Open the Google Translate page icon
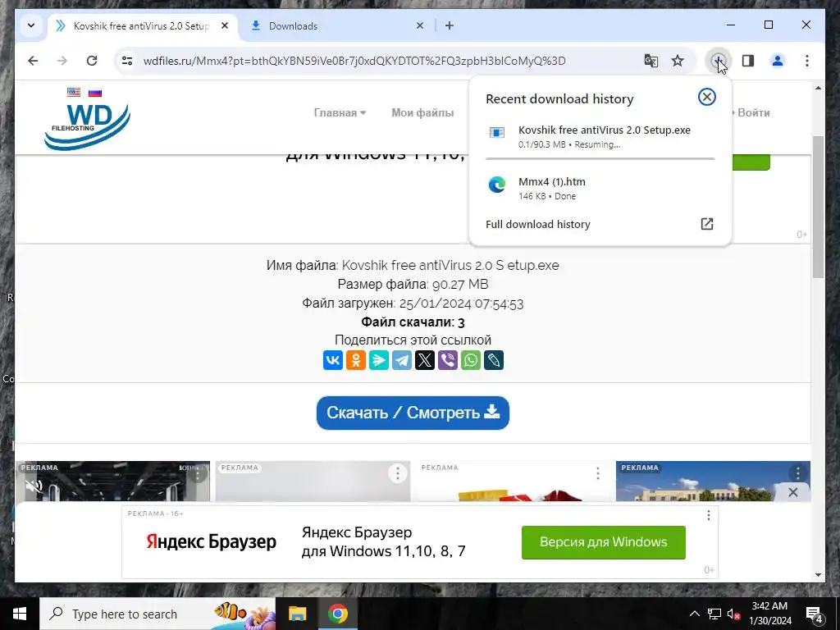The height and width of the screenshot is (630, 840). click(x=651, y=61)
